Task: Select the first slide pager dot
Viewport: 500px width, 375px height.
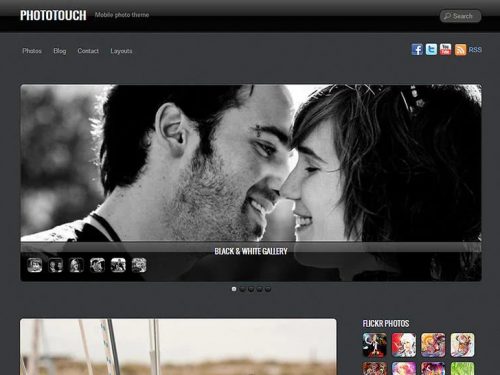Action: click(234, 289)
